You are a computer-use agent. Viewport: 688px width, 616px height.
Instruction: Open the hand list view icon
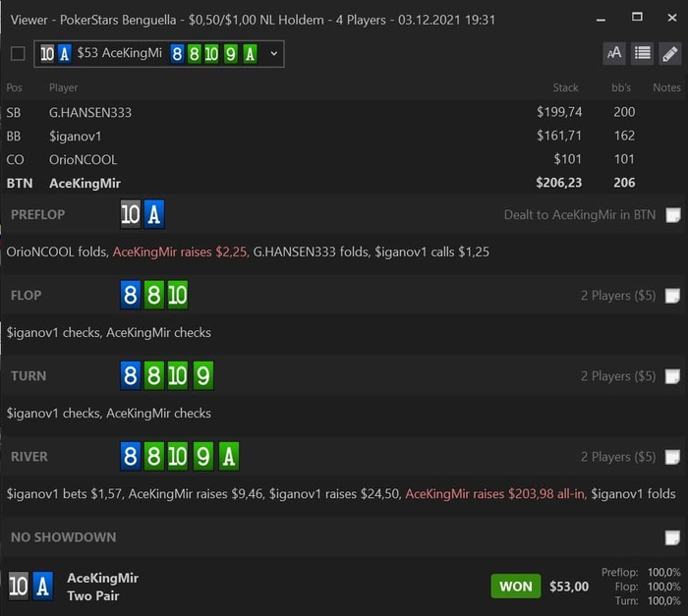pyautogui.click(x=643, y=53)
